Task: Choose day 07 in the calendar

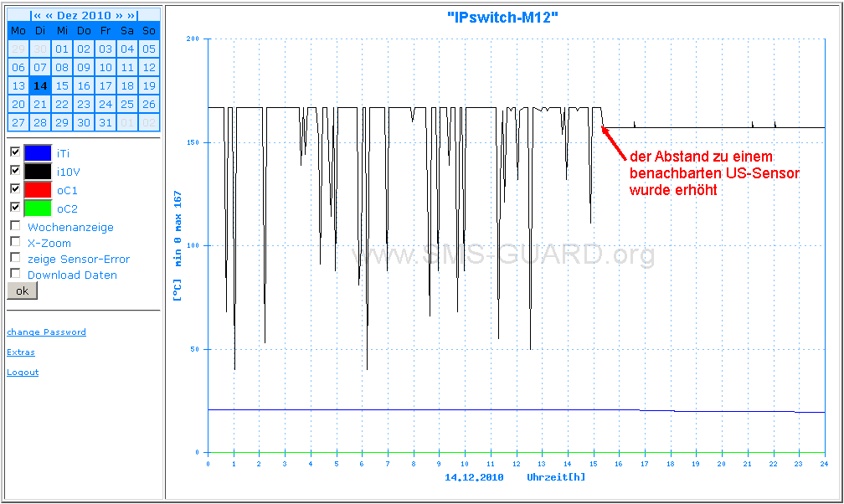Action: click(x=40, y=67)
